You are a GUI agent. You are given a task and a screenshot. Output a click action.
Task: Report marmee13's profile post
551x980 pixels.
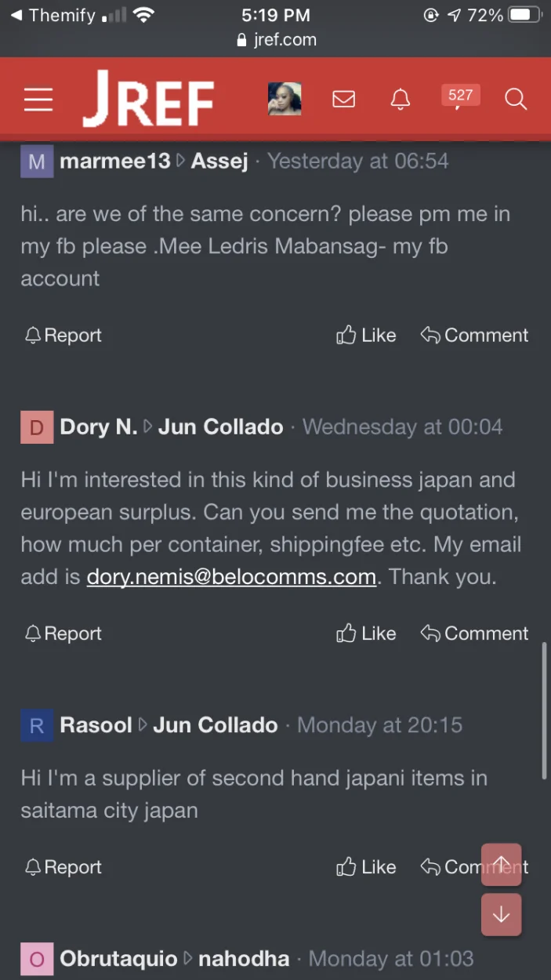tap(63, 336)
